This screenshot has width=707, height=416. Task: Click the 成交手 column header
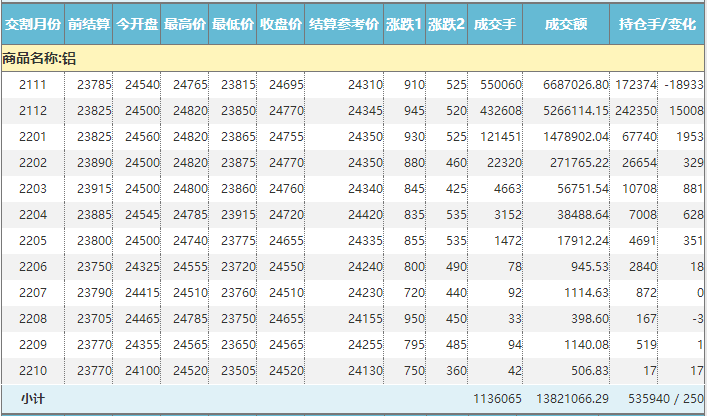(495, 22)
